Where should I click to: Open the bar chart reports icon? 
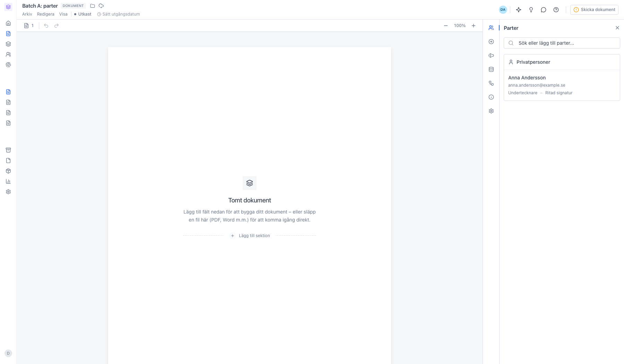click(x=8, y=181)
